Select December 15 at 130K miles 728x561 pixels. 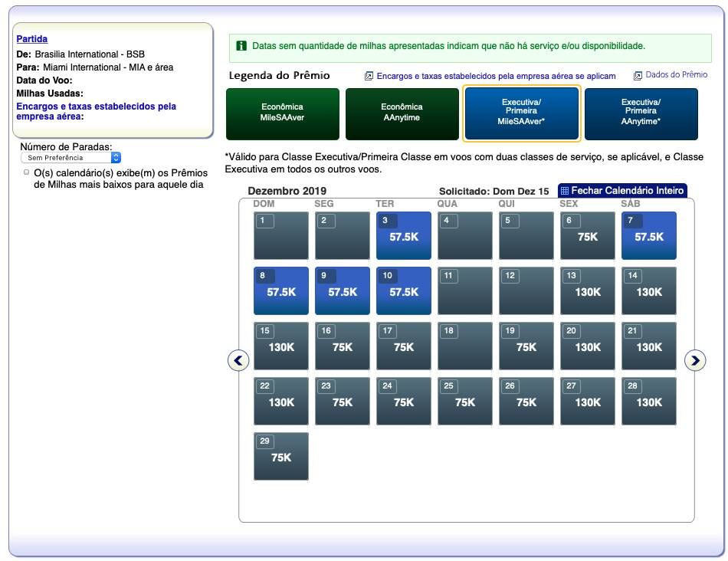281,346
